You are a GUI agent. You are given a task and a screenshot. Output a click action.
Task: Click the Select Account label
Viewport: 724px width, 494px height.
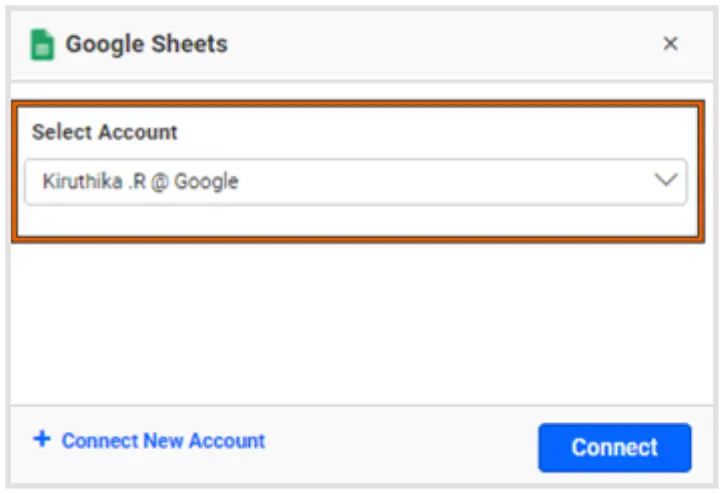point(104,132)
